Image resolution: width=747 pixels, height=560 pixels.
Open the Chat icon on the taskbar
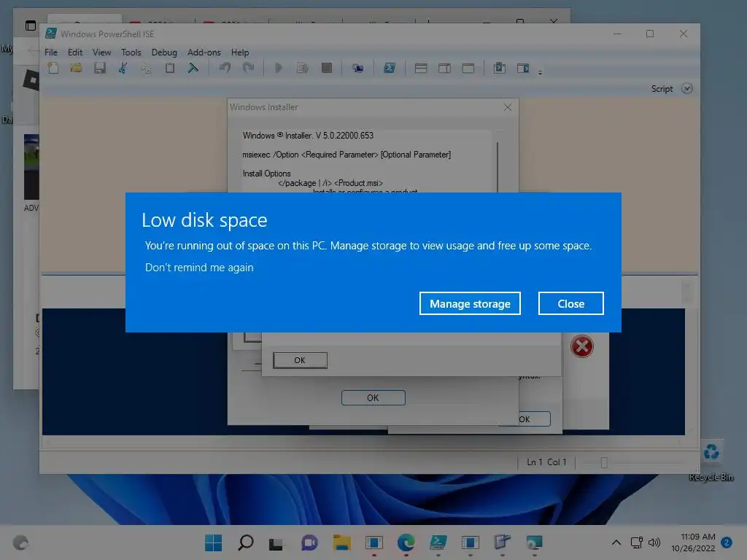coord(309,542)
